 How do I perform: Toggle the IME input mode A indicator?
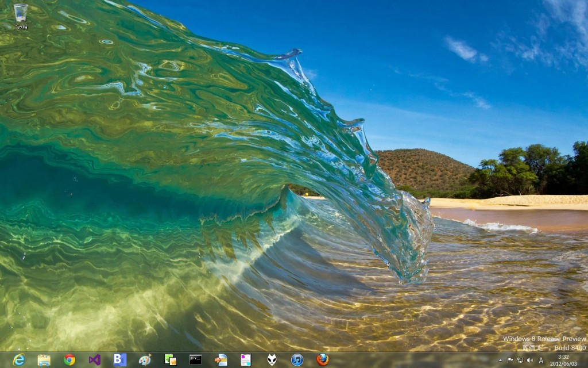[541, 361]
